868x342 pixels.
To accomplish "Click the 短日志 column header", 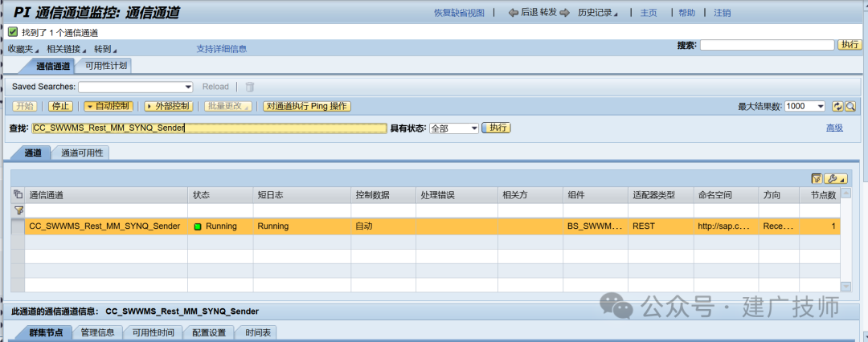I will coord(303,195).
